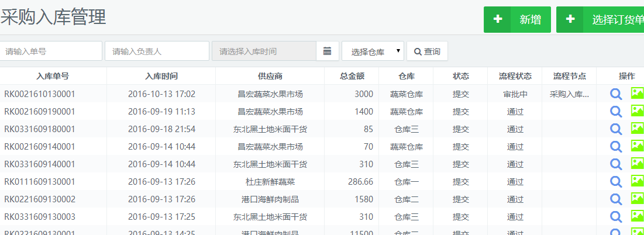Click the 新增 add button
Image resolution: width=644 pixels, height=235 pixels.
(x=517, y=20)
